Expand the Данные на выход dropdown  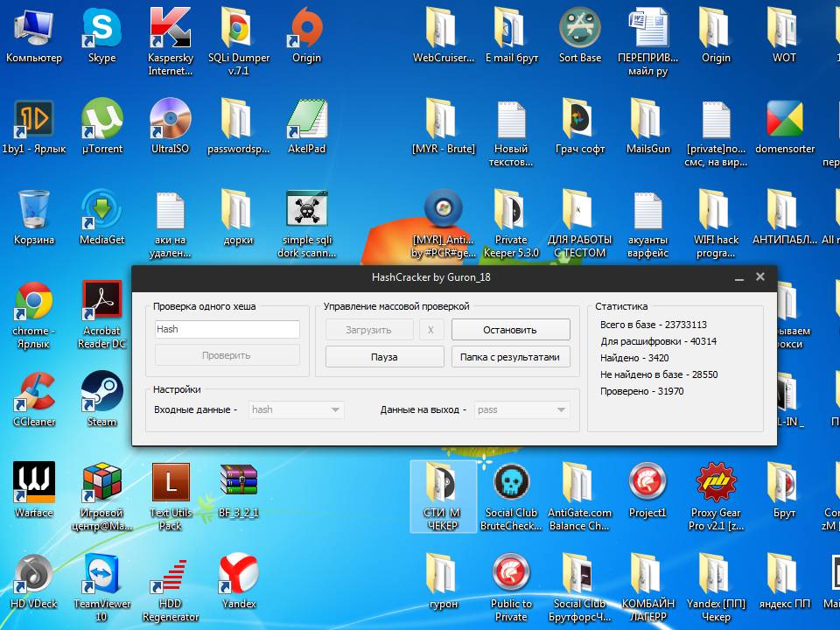coord(522,409)
